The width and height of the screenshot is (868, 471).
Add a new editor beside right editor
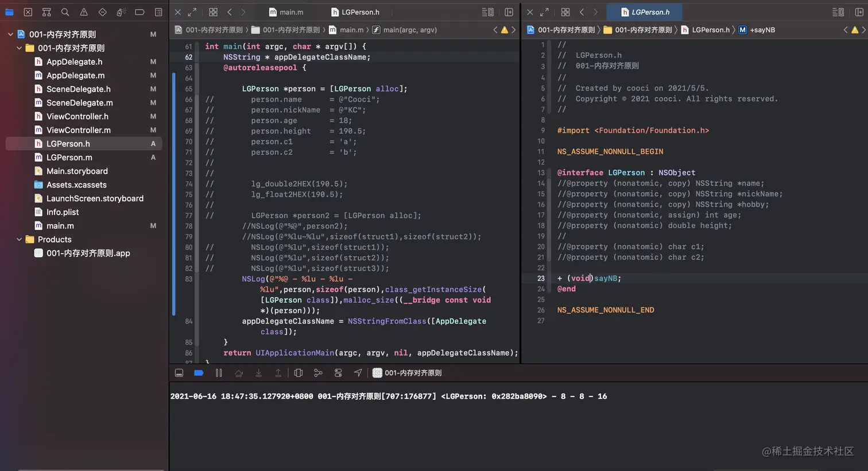pos(859,12)
